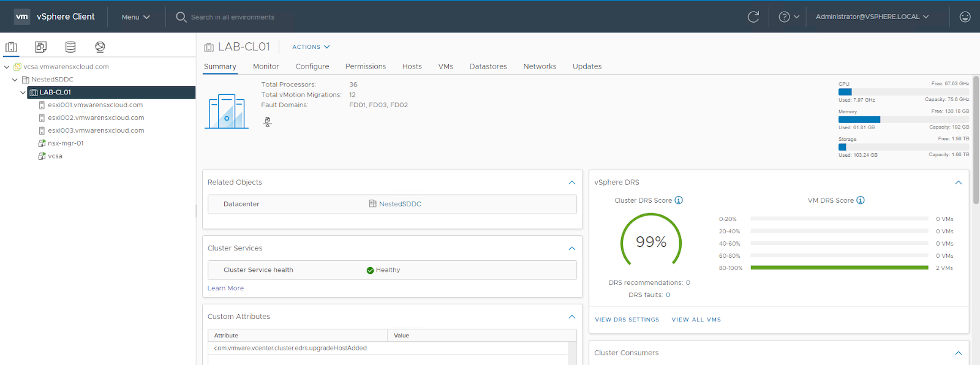This screenshot has height=365, width=980.
Task: Open the Menu dropdown
Action: 135,17
